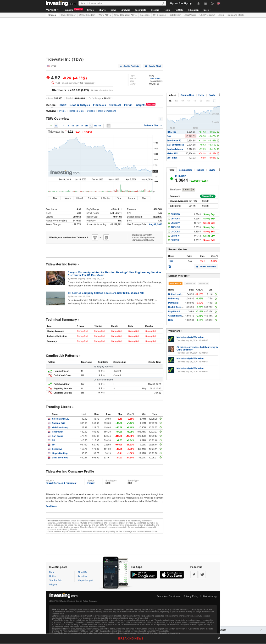This screenshot has height=644, width=266.
Task: Open the Historical Data sub-tab
Action: (x=76, y=111)
